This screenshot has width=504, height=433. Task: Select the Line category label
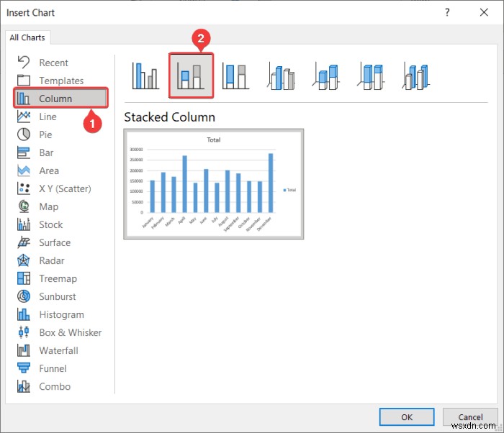pos(48,117)
